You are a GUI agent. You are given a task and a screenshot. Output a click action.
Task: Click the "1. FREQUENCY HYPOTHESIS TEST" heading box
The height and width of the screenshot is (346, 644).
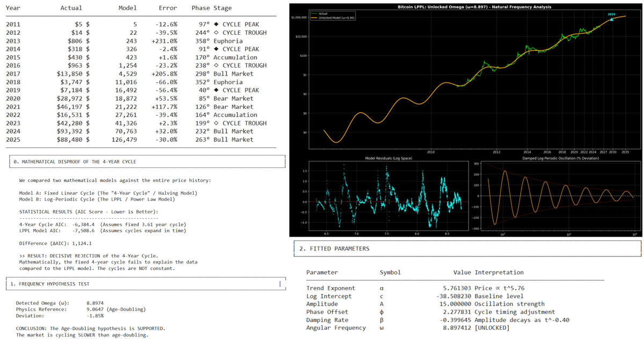click(x=145, y=283)
